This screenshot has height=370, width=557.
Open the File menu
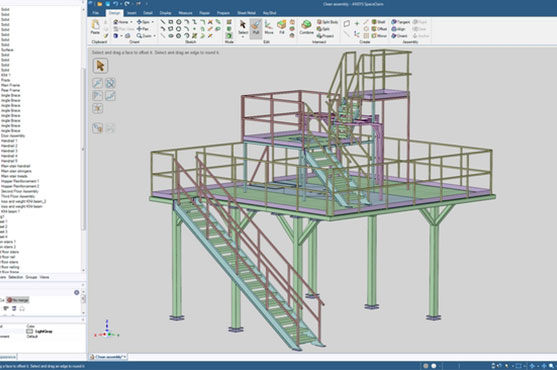[96, 13]
